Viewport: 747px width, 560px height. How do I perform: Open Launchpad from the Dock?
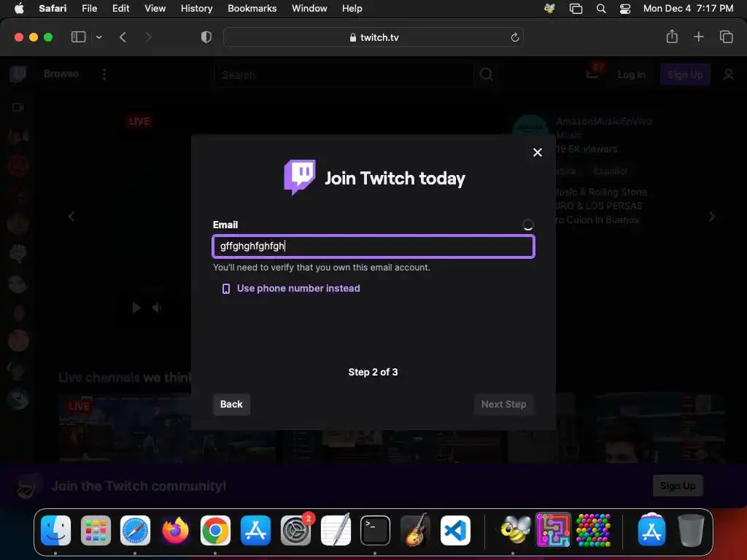[x=96, y=530]
